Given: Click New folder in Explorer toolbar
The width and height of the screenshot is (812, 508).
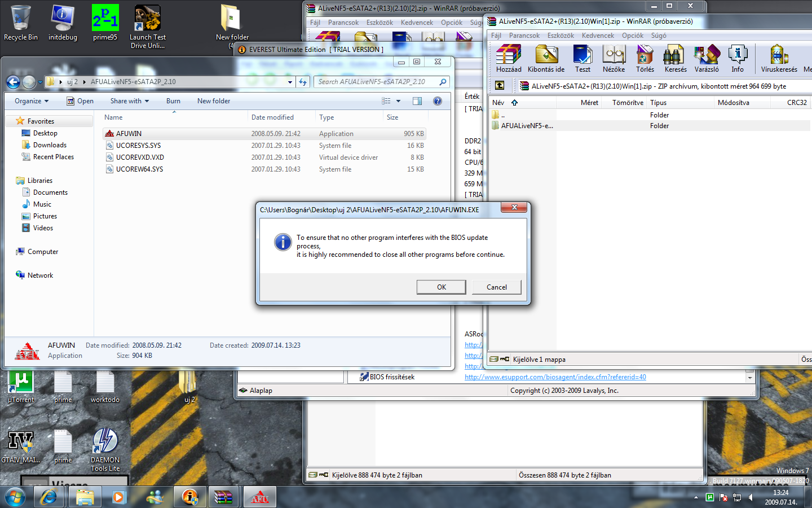Looking at the screenshot, I should (214, 101).
